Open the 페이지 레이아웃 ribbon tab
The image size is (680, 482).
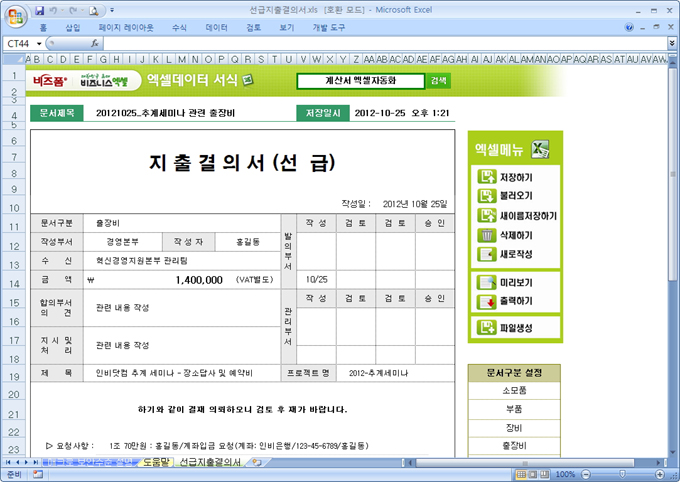[126, 28]
